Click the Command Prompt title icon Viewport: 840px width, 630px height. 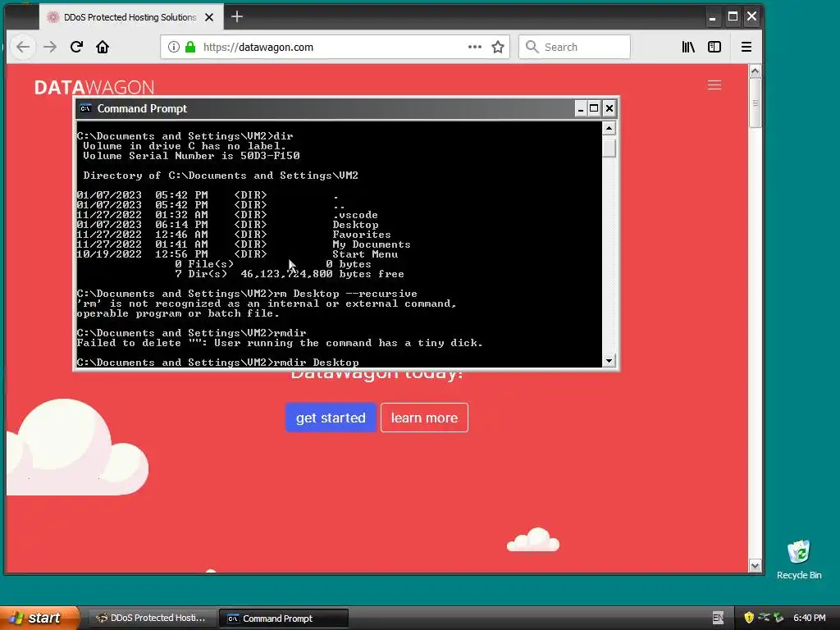pyautogui.click(x=85, y=109)
